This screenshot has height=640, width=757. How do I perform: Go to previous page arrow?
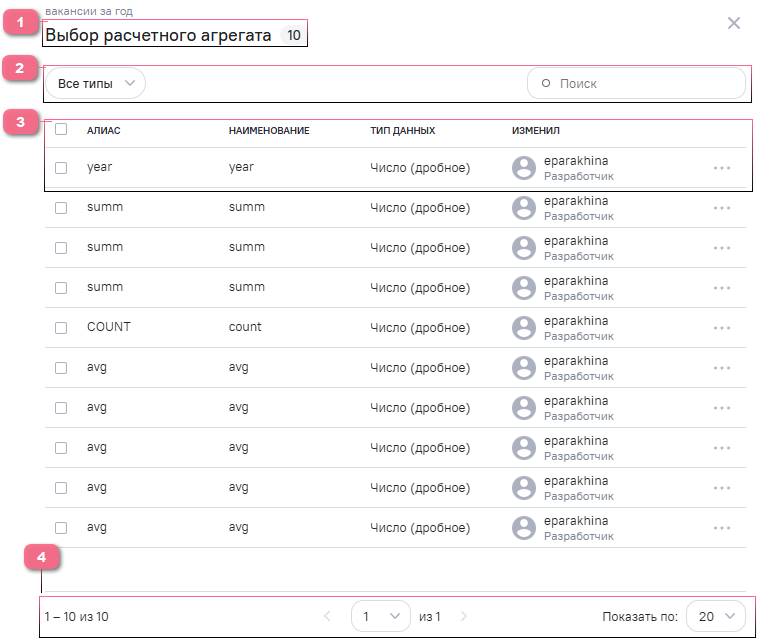coord(326,617)
